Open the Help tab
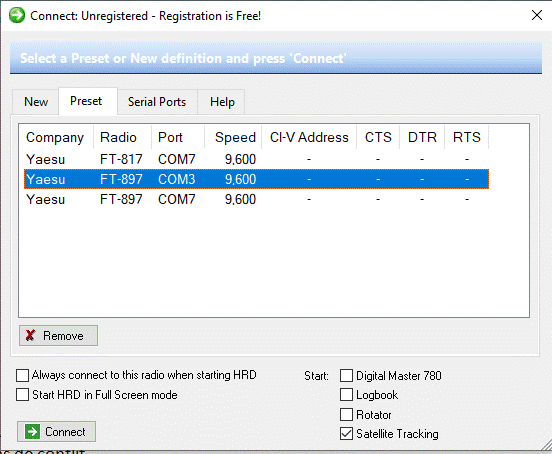This screenshot has width=552, height=454. pyautogui.click(x=222, y=102)
